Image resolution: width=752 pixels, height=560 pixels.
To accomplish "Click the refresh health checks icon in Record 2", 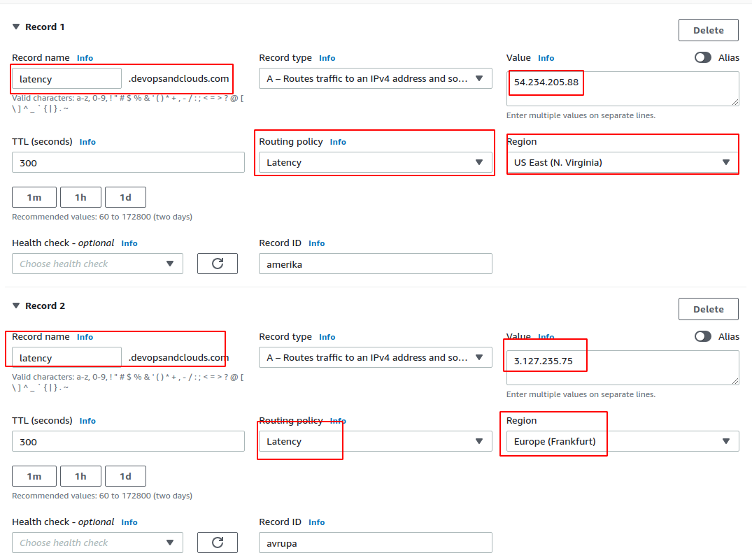I will tap(218, 543).
